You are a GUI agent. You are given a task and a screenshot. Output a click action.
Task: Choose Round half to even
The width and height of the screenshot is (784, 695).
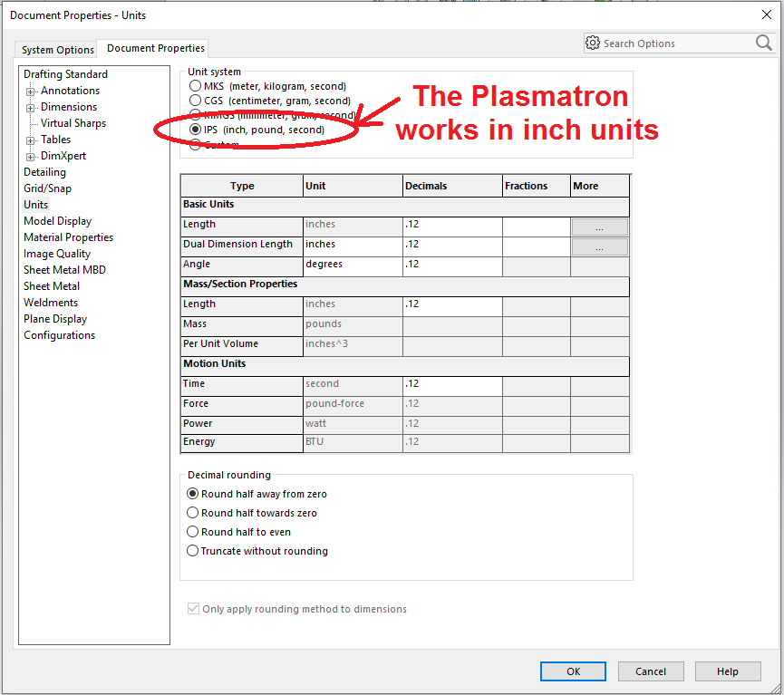tap(192, 532)
